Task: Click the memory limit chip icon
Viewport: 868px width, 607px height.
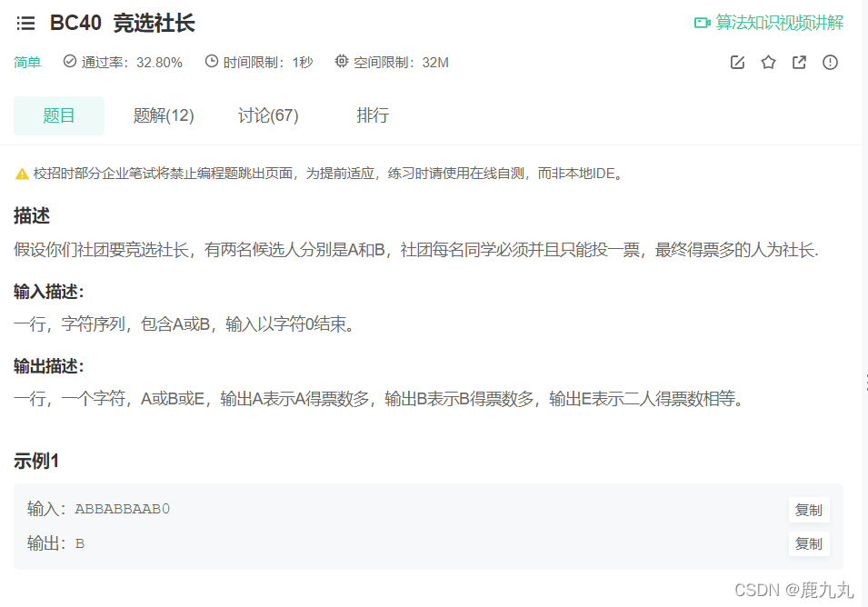Action: (342, 61)
